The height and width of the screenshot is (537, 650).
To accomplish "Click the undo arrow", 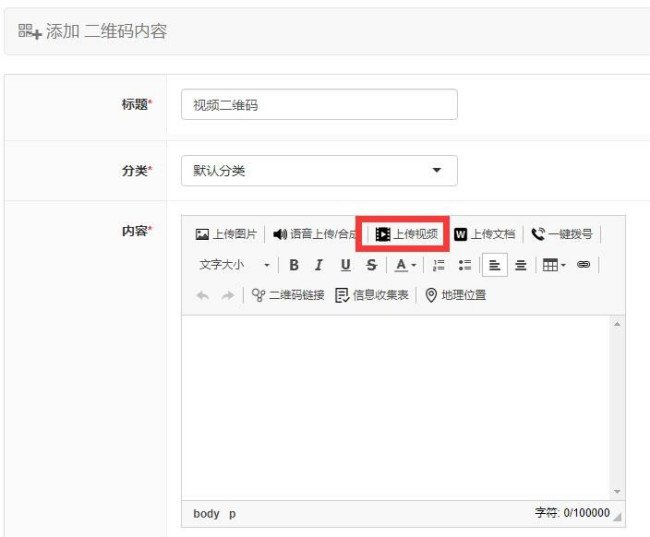I will point(202,295).
